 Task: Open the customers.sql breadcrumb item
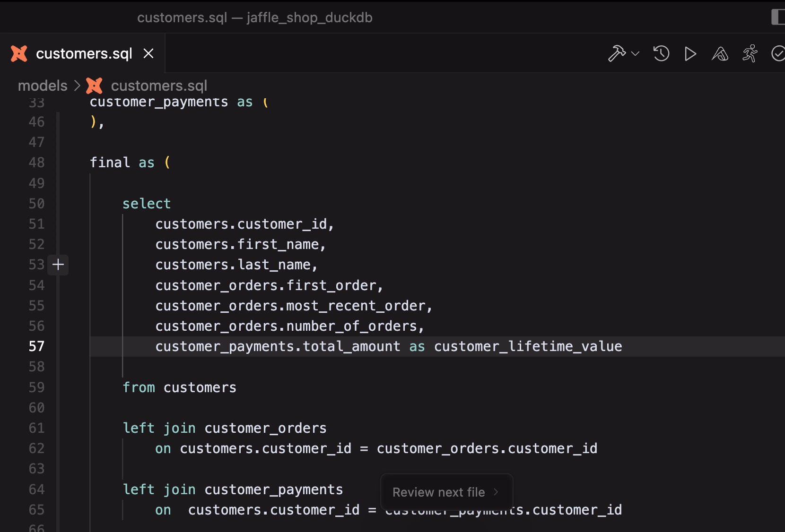coord(159,86)
